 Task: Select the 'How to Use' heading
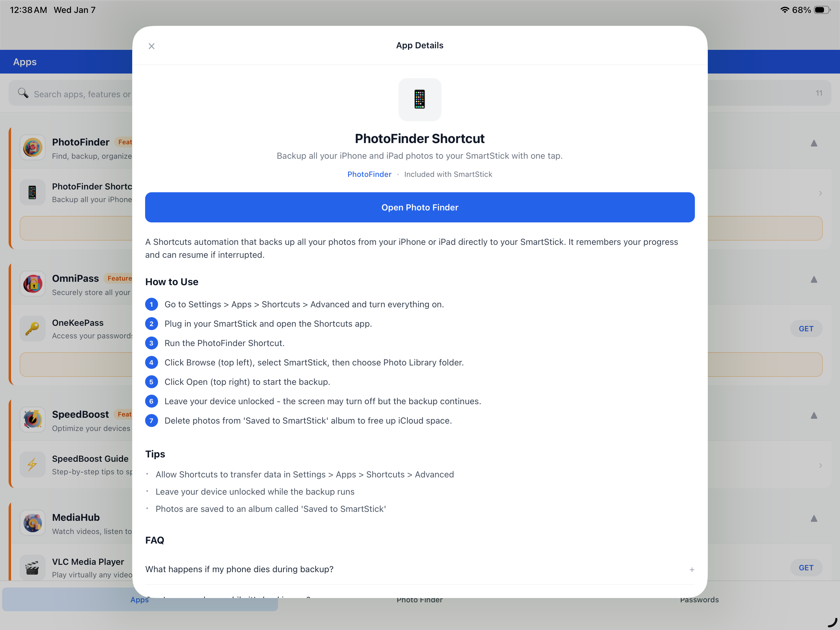(172, 282)
